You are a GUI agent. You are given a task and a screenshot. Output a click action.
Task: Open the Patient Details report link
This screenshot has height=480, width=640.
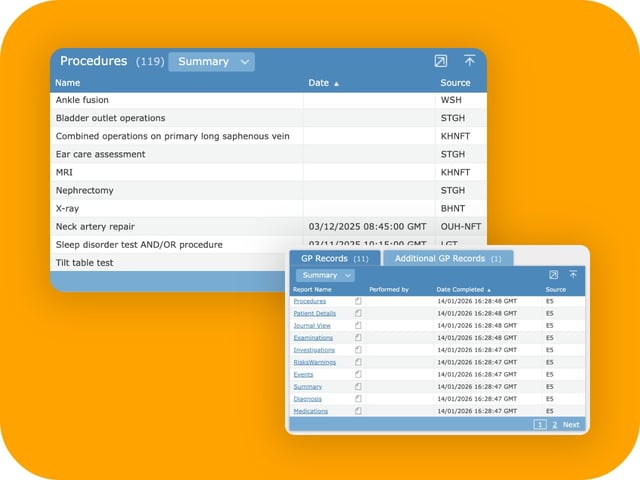(315, 313)
